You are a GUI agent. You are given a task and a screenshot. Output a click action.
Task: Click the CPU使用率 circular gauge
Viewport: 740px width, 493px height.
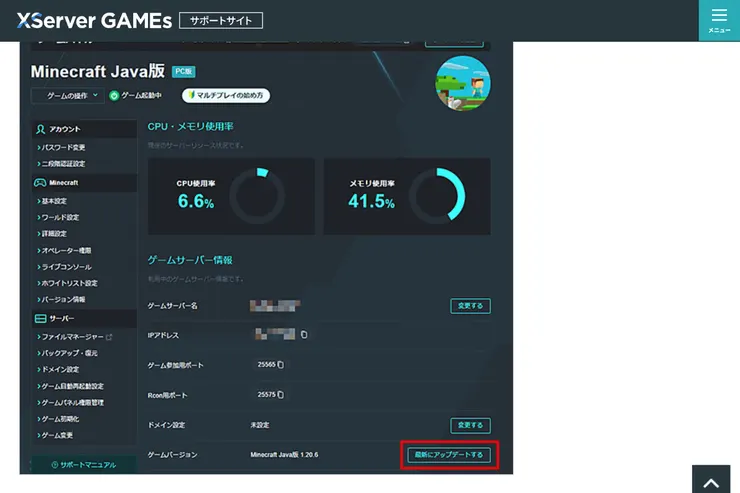point(257,196)
